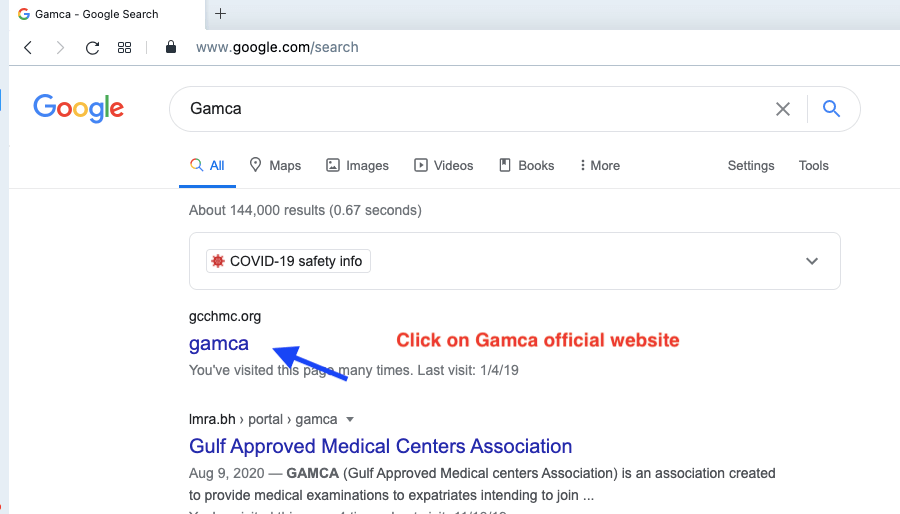Click the Google logo
This screenshot has height=514, width=900.
[79, 108]
